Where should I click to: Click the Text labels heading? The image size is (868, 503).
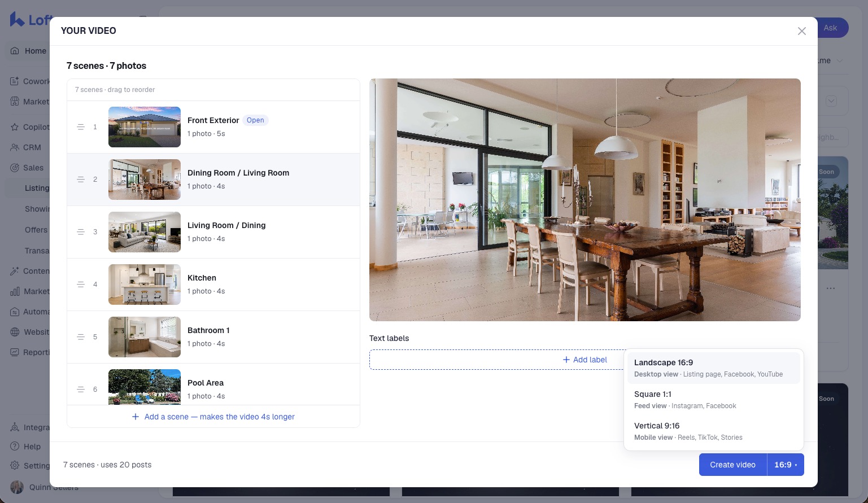(x=389, y=338)
